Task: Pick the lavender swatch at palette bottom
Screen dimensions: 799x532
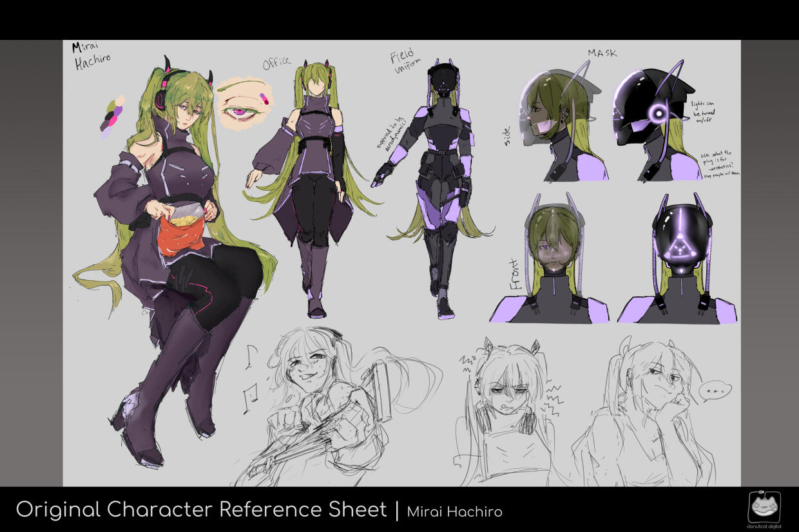Action: coord(106,133)
